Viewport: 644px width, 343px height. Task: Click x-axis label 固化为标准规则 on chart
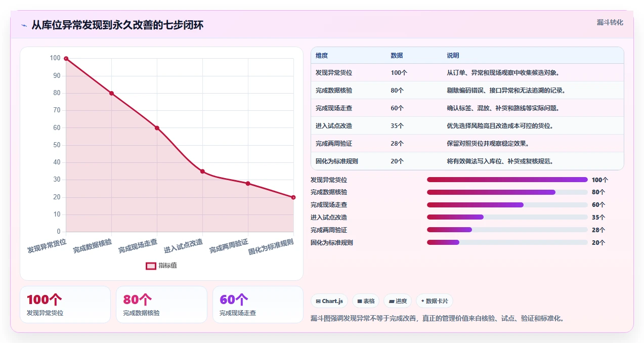click(271, 247)
